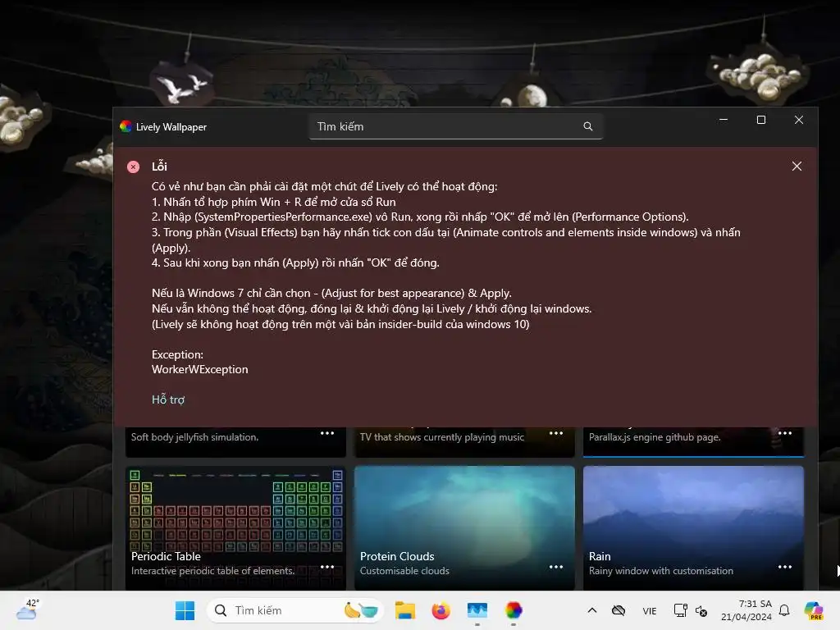Open more options for Periodic Table wallpaper
The height and width of the screenshot is (630, 840).
coord(326,567)
